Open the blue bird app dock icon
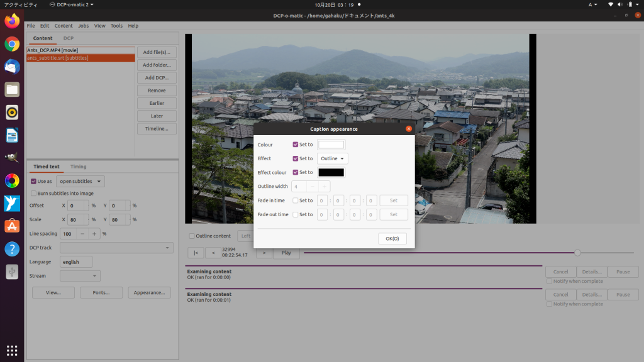644x362 pixels. click(12, 203)
